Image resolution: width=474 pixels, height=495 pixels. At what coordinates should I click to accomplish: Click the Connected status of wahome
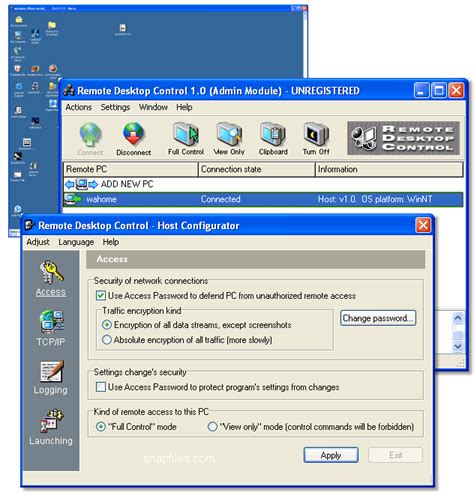point(221,199)
